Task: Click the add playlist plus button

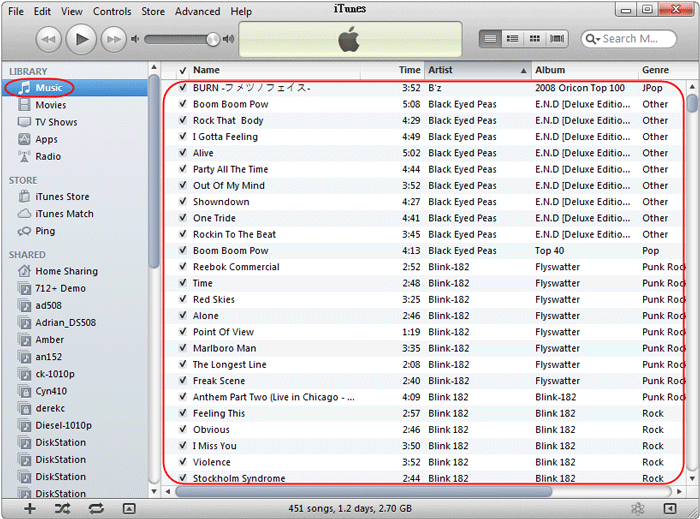Action: coord(30,508)
